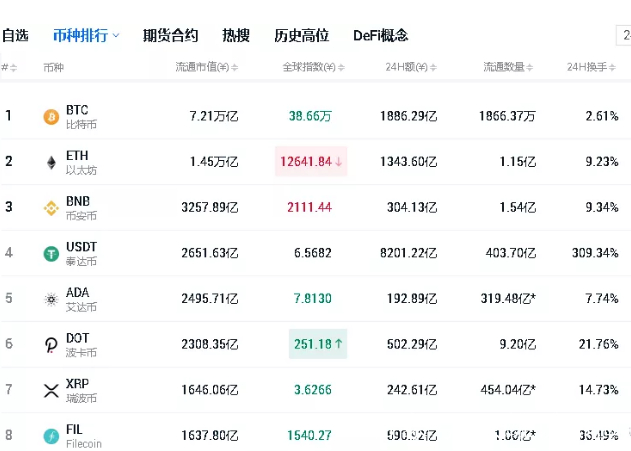Open the USDT coin name link
Screen dimensions: 631x451
[81, 246]
